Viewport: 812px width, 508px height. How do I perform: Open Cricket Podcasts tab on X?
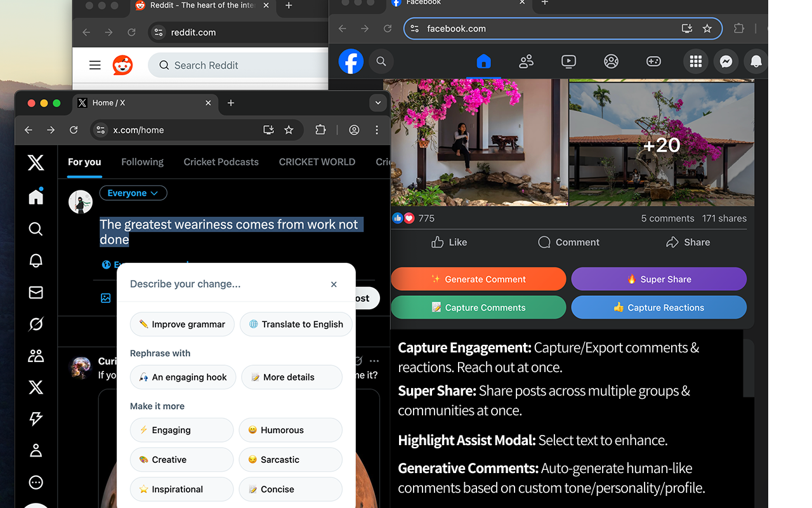click(x=221, y=162)
